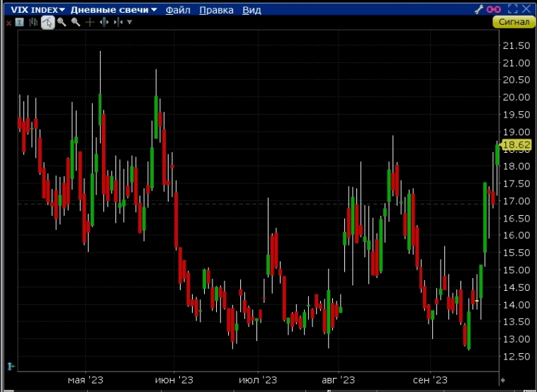
Task: Toggle the pink chain link grouping icon
Action: click(494, 9)
